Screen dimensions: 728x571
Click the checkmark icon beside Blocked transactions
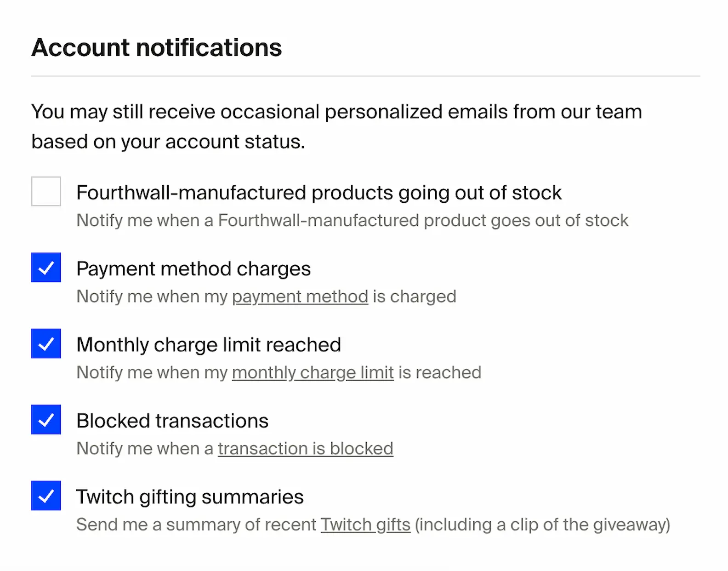click(45, 420)
